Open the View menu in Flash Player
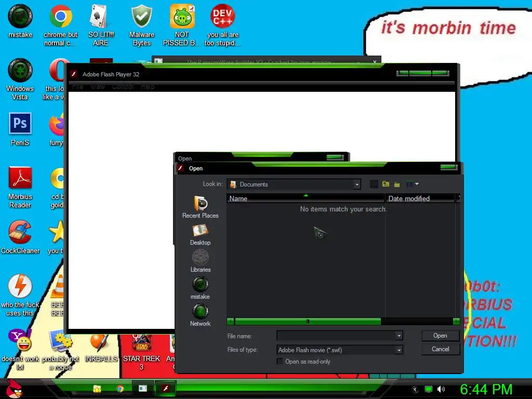532x399 pixels. [x=97, y=87]
